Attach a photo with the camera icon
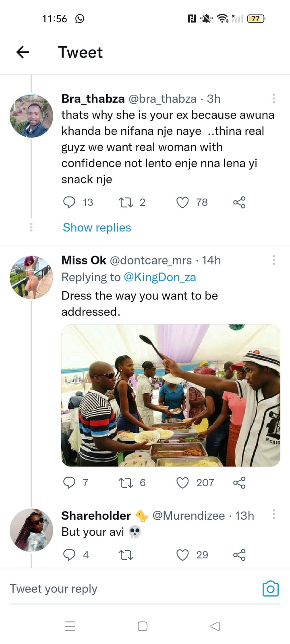290x644 pixels. click(271, 589)
